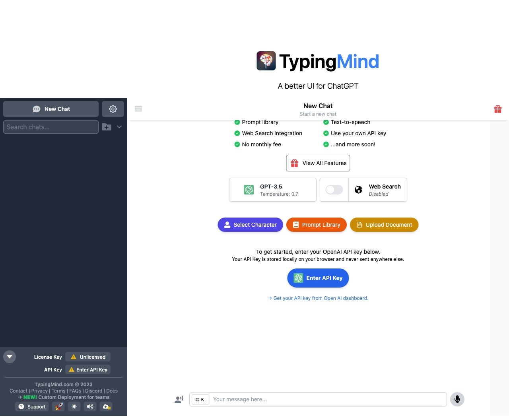
Task: Open the Privacy link
Action: (x=39, y=391)
